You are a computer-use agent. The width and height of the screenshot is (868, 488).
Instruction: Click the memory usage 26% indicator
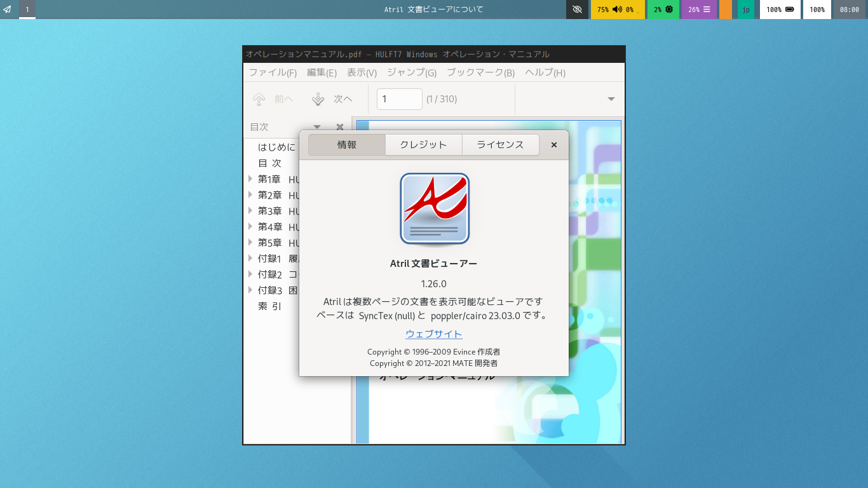[x=699, y=10]
